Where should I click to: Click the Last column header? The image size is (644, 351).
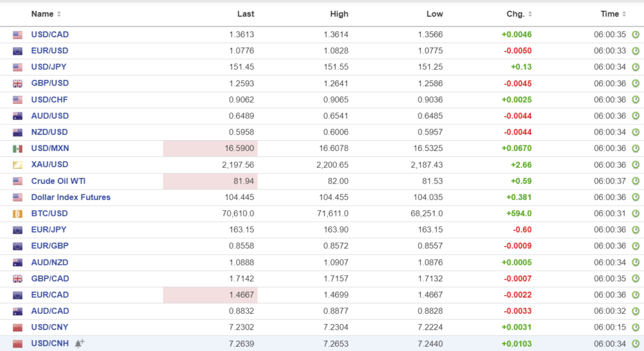[245, 14]
